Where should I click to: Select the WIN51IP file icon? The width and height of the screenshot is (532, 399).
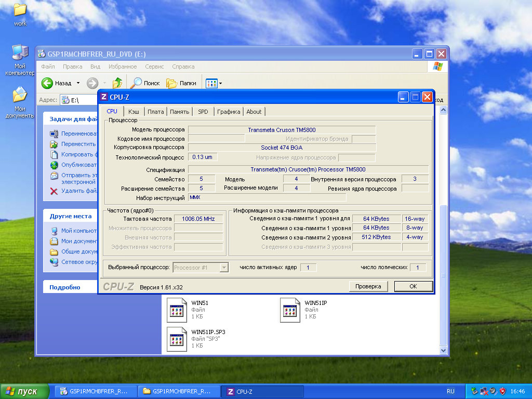coord(290,310)
